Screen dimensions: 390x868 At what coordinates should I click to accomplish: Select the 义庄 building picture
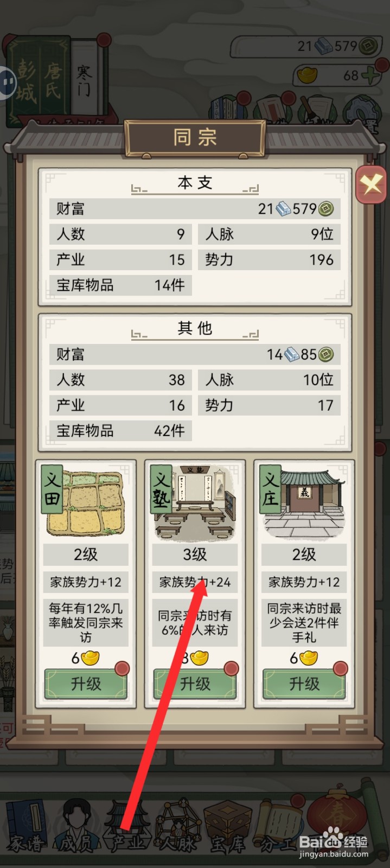click(304, 503)
